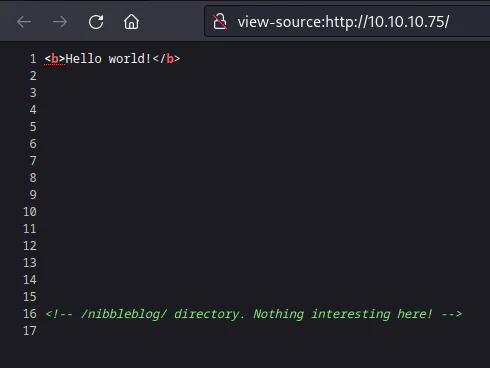
Task: Go back to the previous page
Action: point(24,22)
